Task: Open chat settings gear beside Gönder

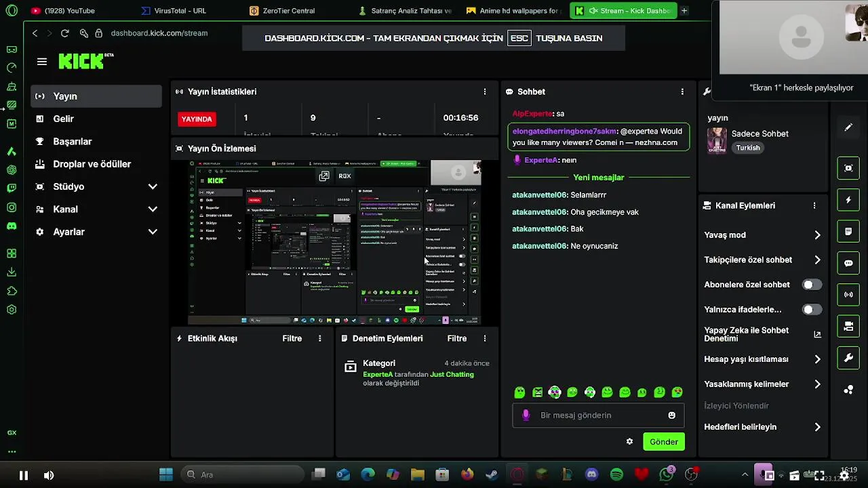Action: pyautogui.click(x=629, y=442)
